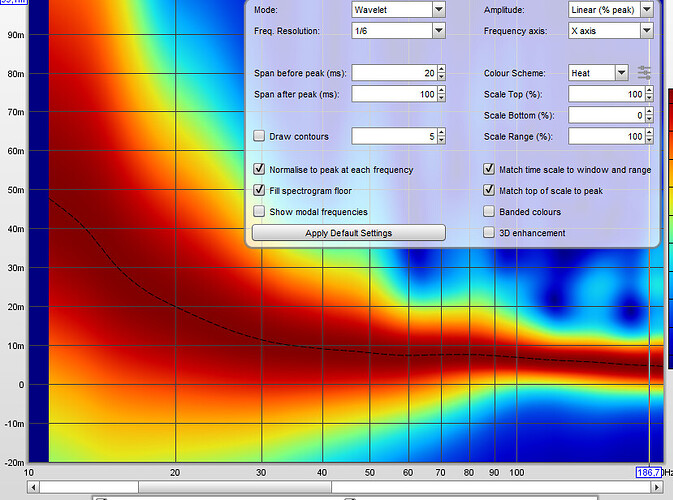Uncheck Normalise to peak at each frequency

click(259, 169)
